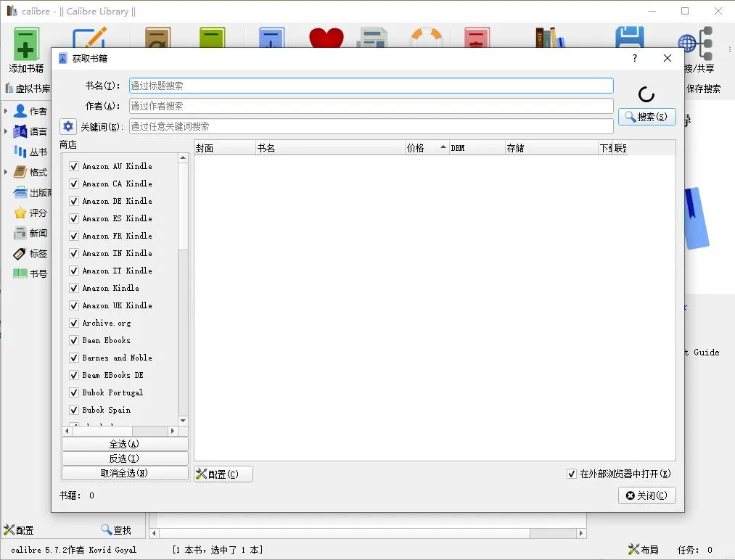Viewport: 735px width, 560px height.
Task: Sort results by Price column header
Action: tap(427, 148)
